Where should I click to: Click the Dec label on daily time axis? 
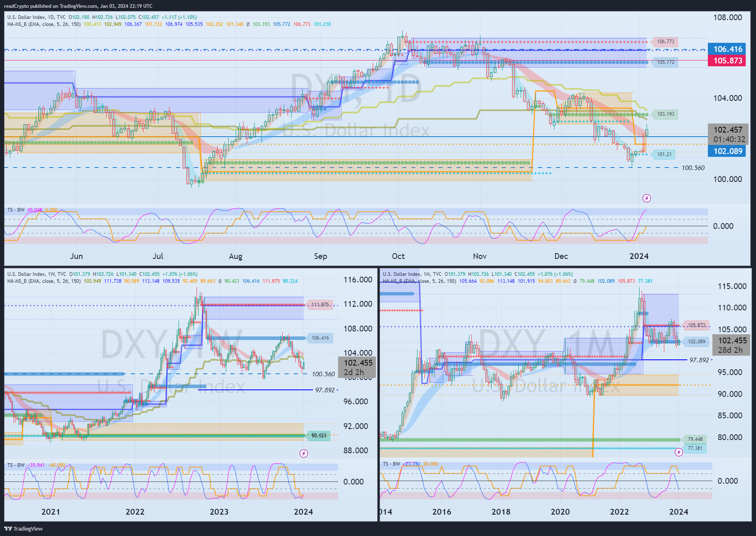561,256
